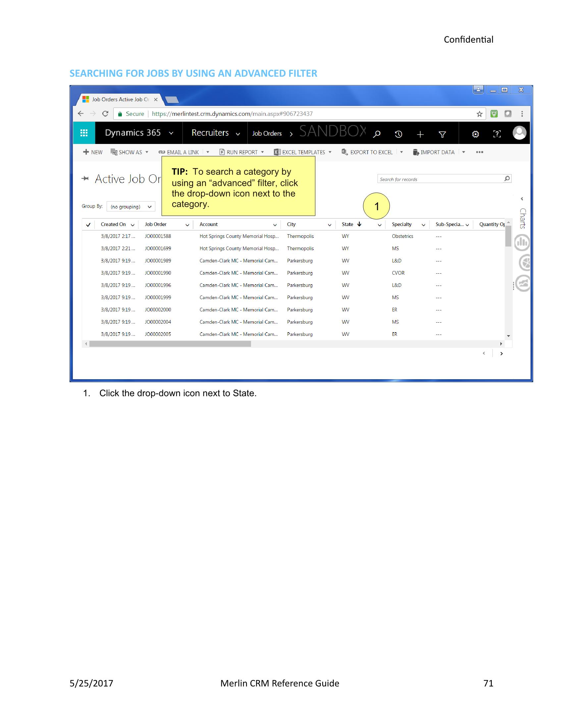Select the JO00002005 job order row

(158, 334)
